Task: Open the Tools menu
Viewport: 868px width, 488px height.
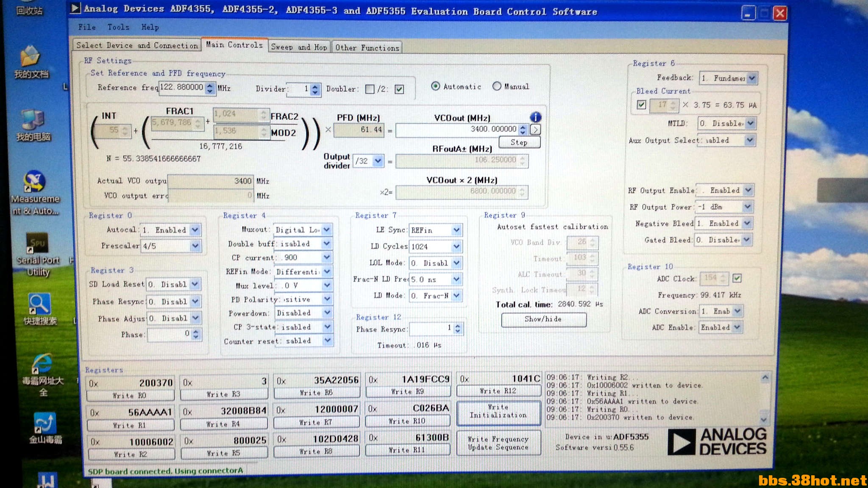Action: coord(118,27)
